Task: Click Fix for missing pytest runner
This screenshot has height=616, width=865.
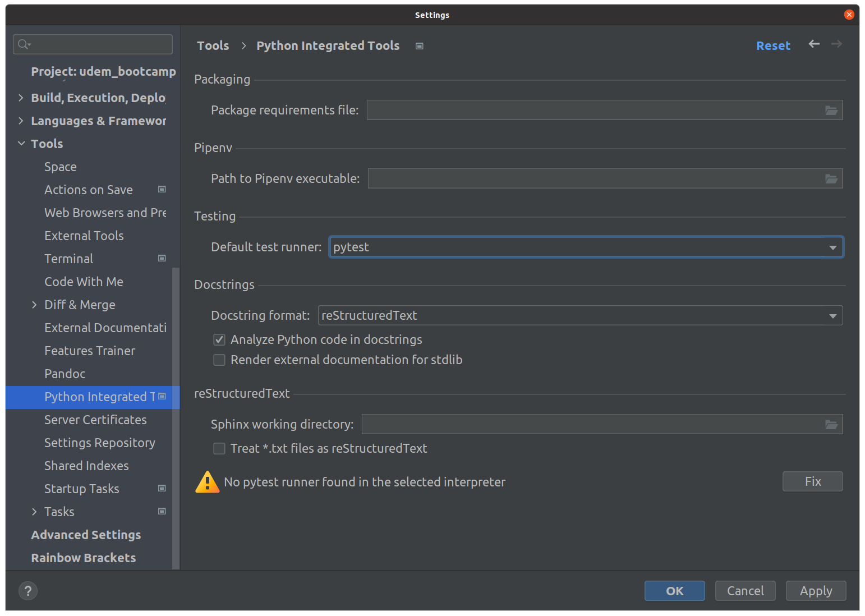Action: point(812,482)
